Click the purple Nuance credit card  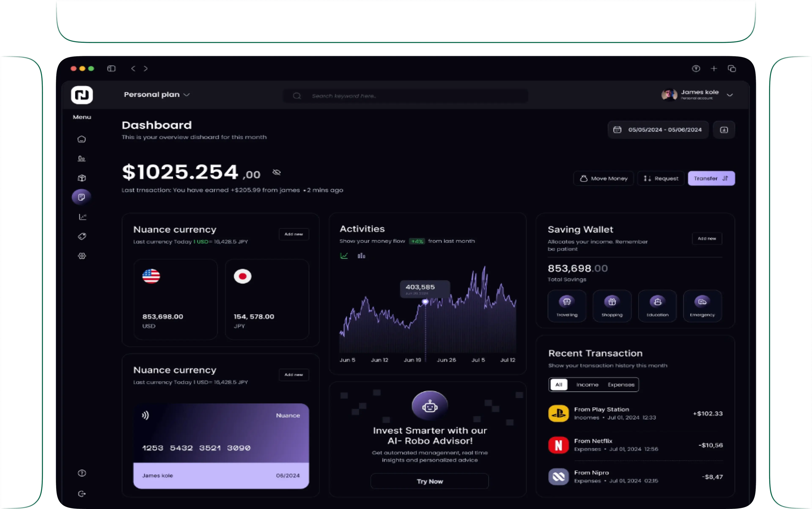point(221,446)
